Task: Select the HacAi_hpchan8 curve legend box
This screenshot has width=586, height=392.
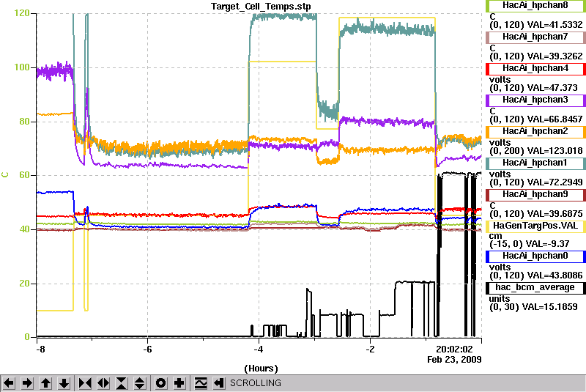Action: pyautogui.click(x=535, y=6)
